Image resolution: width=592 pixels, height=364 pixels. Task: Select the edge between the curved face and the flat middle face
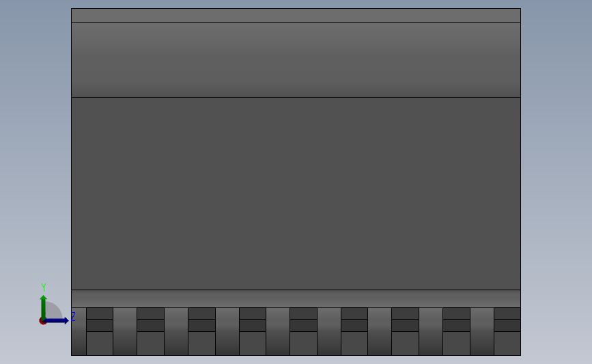(x=296, y=98)
